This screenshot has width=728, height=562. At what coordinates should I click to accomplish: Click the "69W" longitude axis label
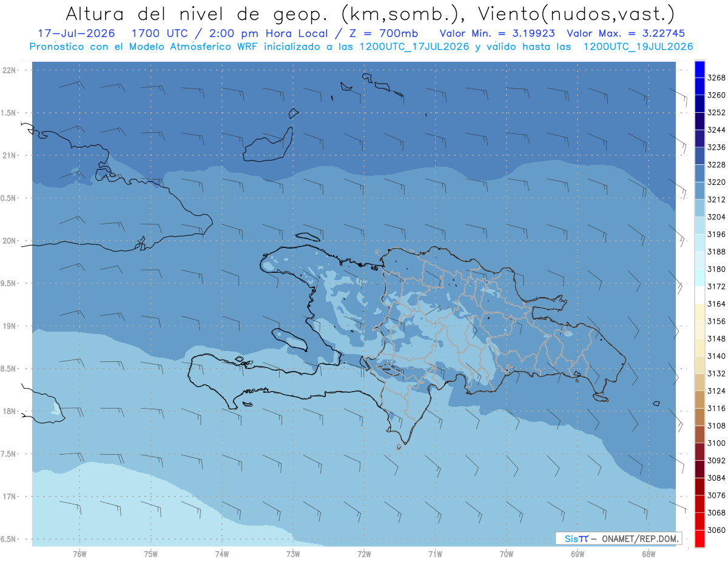(577, 554)
